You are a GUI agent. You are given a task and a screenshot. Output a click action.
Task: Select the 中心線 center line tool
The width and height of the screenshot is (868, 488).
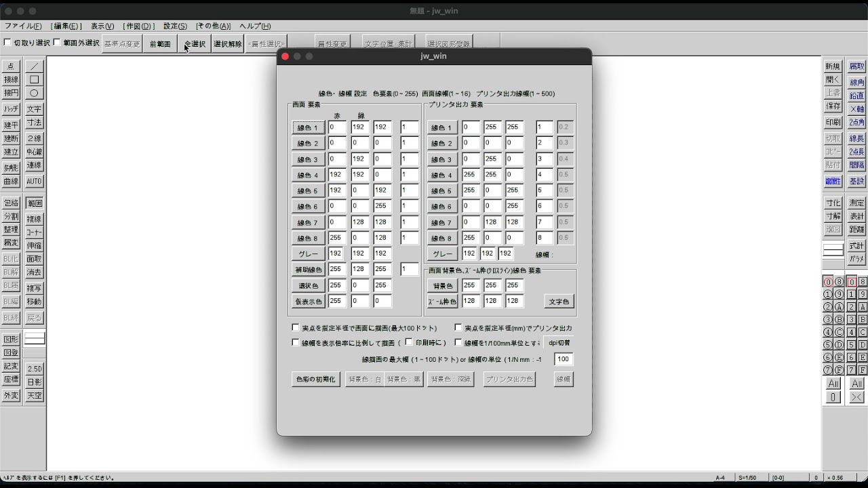click(x=34, y=152)
